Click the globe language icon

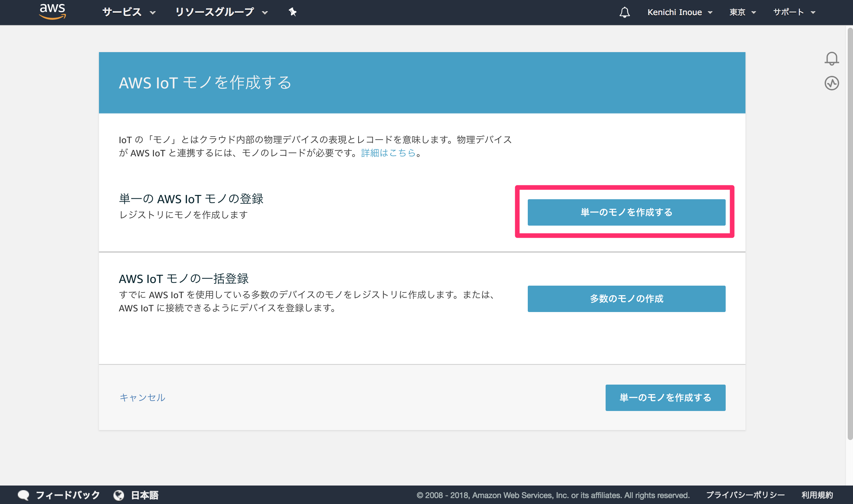tap(118, 495)
